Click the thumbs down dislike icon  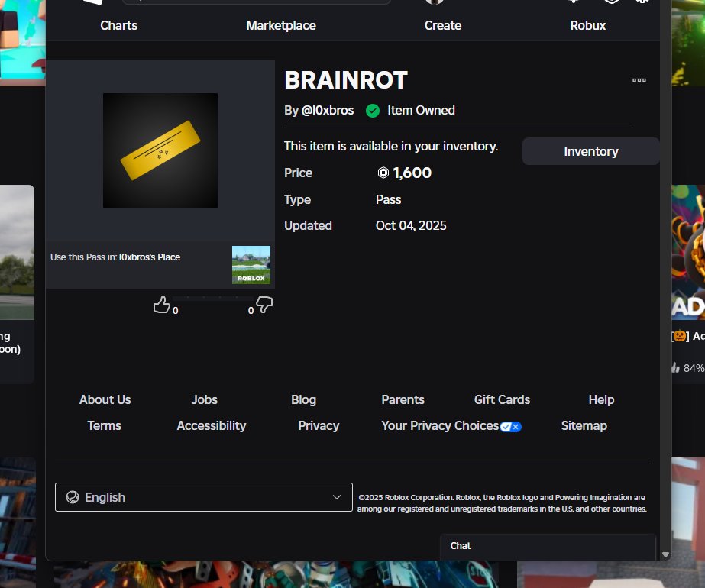[264, 305]
